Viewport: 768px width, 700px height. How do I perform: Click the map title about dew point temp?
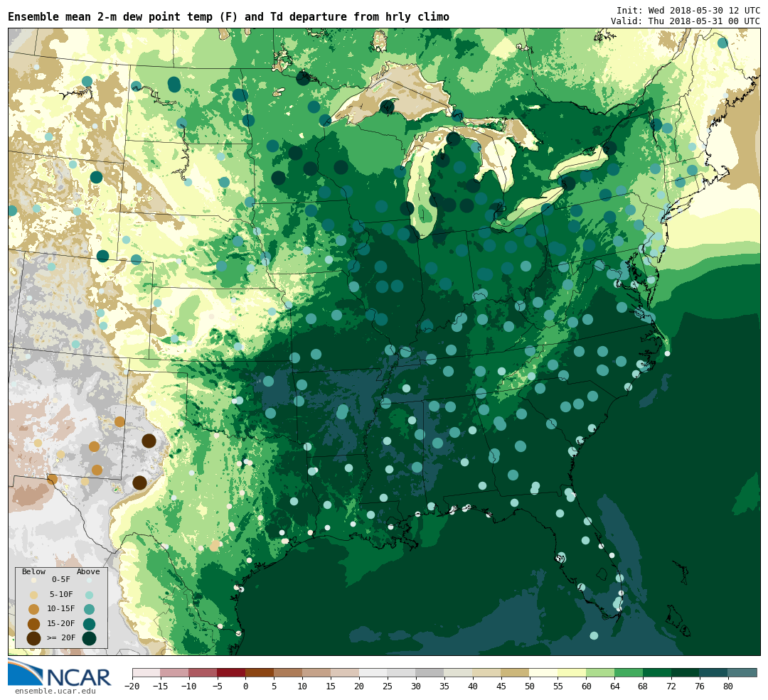coord(228,17)
